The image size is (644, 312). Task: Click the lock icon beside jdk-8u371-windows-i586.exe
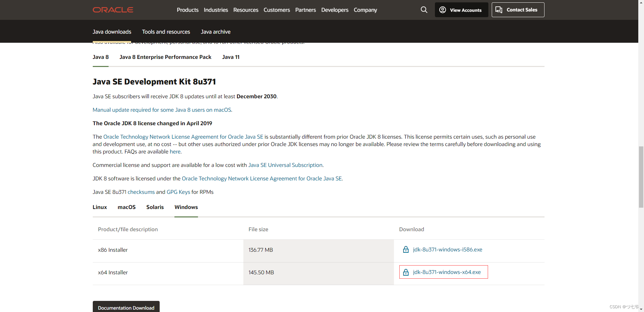click(x=406, y=249)
